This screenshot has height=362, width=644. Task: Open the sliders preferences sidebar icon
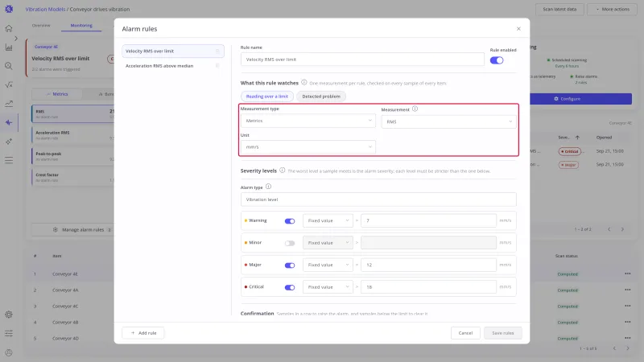pyautogui.click(x=9, y=333)
